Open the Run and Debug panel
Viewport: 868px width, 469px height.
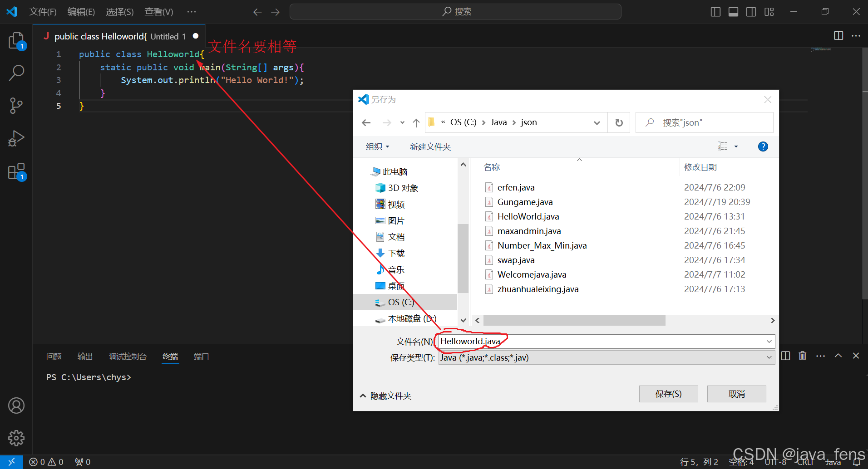[16, 138]
